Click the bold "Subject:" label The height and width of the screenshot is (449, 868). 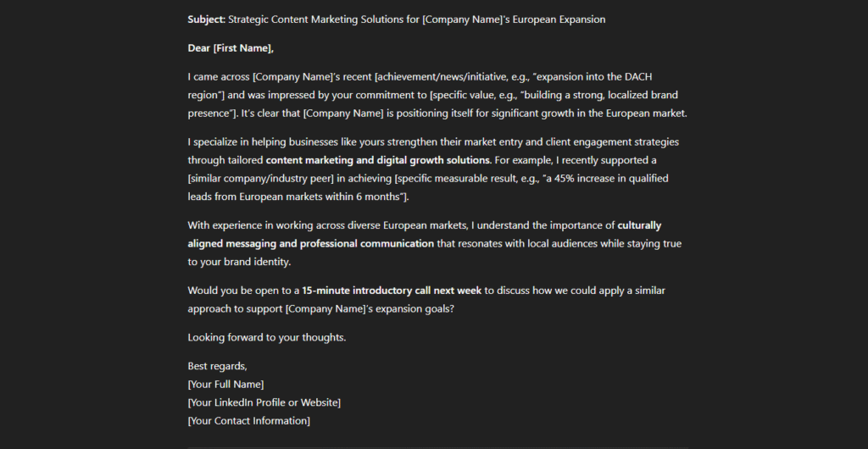tap(207, 19)
